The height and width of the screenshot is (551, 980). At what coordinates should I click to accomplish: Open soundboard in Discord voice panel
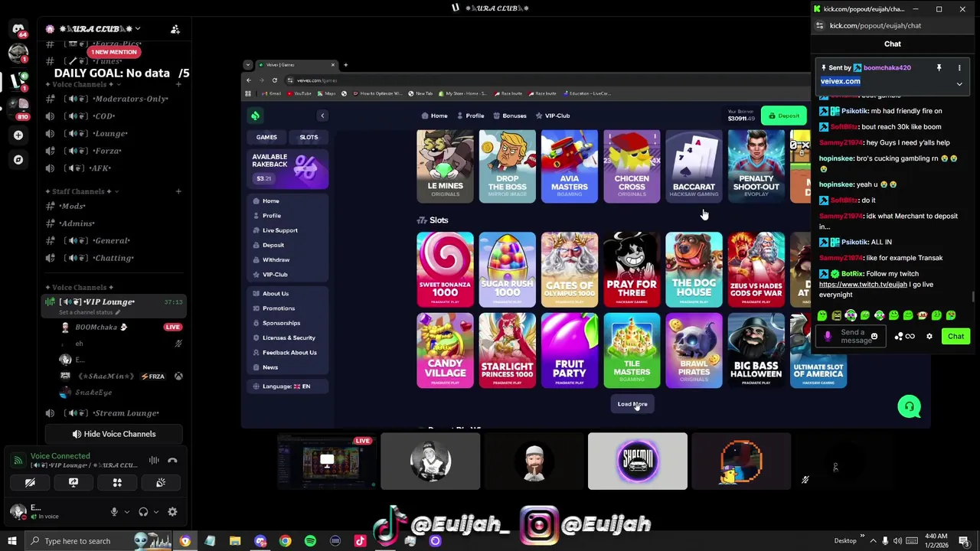pos(161,483)
